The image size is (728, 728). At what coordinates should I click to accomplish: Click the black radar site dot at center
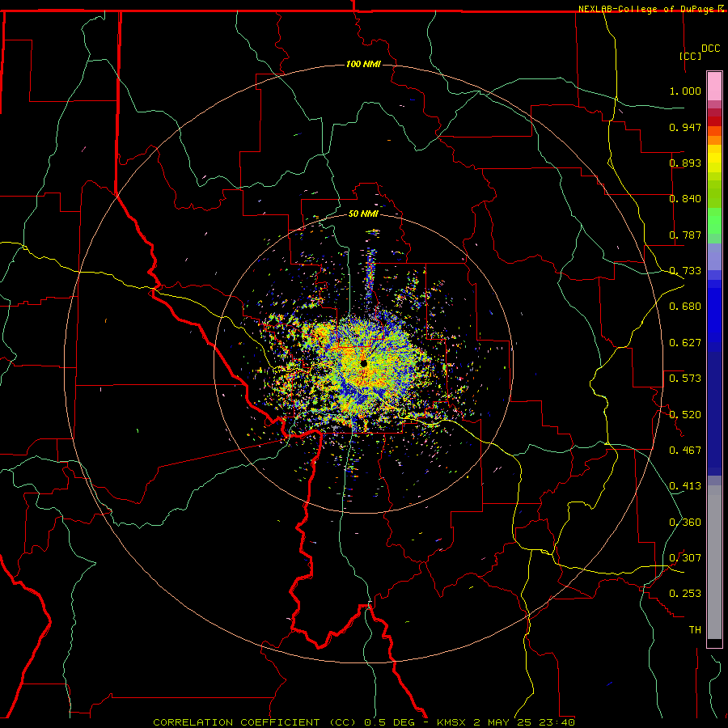tap(363, 363)
